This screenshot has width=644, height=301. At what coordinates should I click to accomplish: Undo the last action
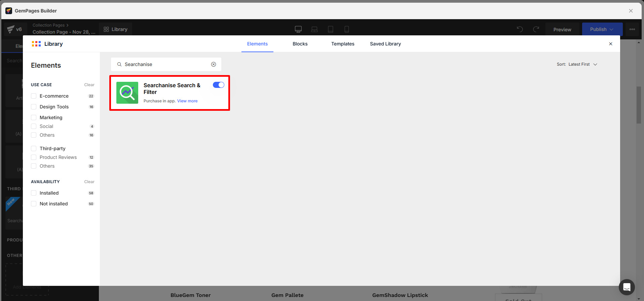[x=520, y=29]
